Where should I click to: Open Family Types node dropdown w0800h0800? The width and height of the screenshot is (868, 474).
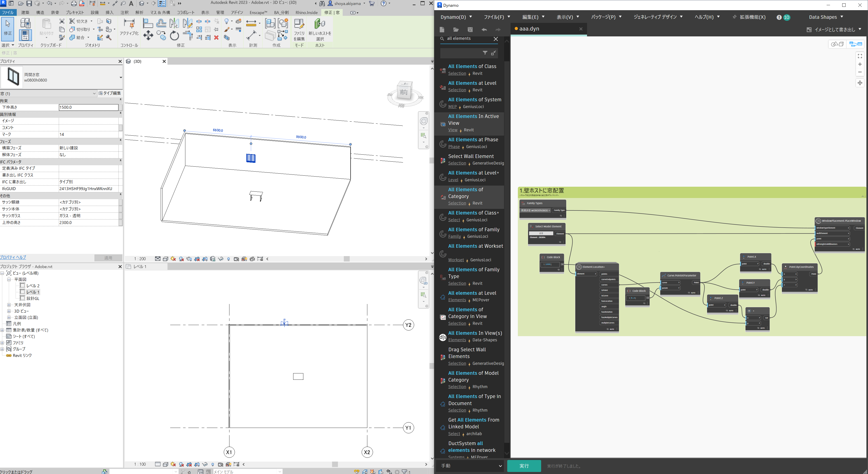(x=535, y=211)
